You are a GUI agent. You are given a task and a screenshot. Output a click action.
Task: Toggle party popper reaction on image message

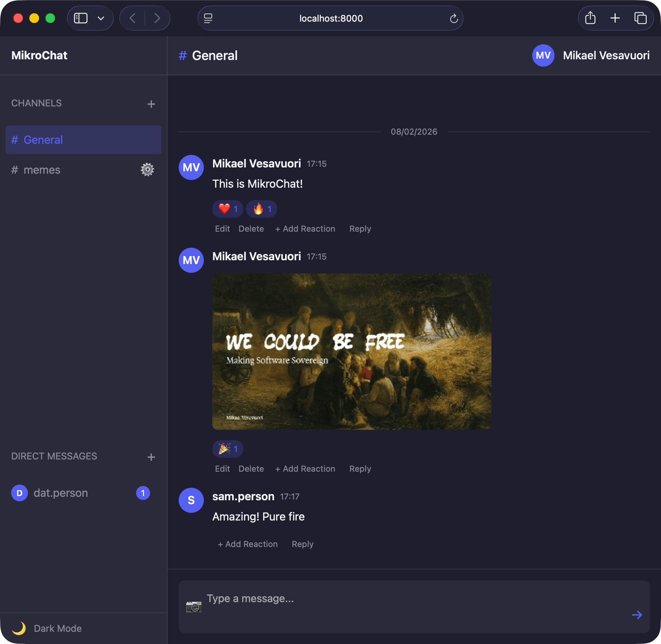click(x=228, y=449)
